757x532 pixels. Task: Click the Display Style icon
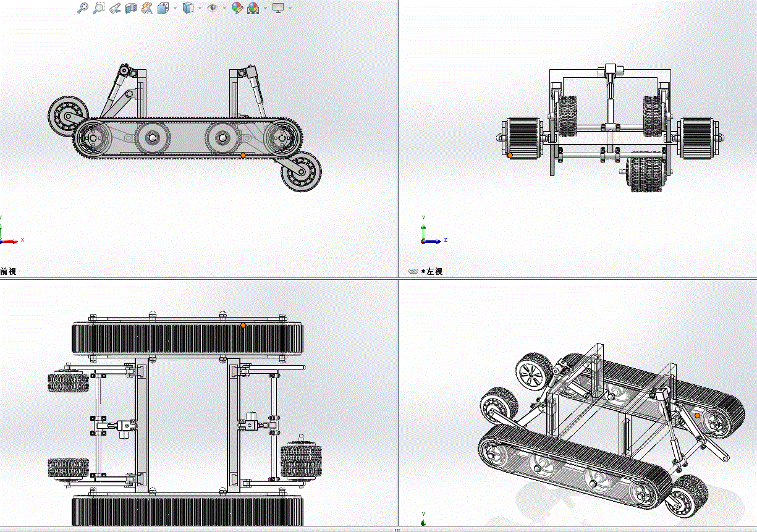[x=188, y=8]
